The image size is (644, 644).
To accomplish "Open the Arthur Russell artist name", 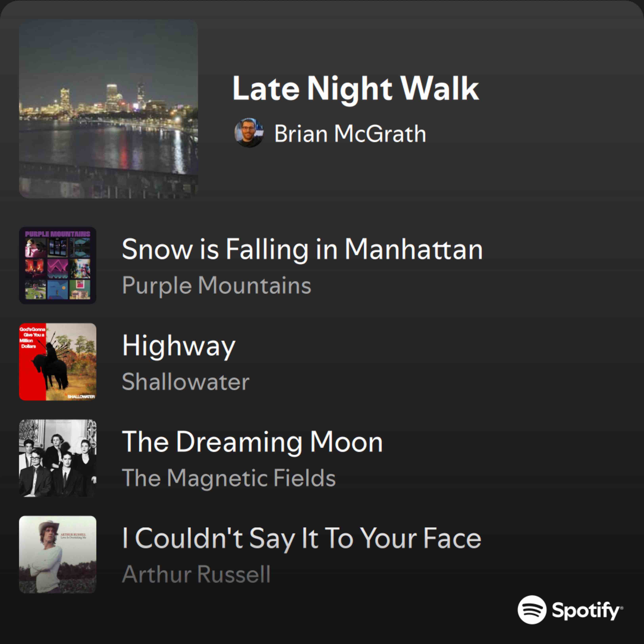I will pyautogui.click(x=196, y=574).
